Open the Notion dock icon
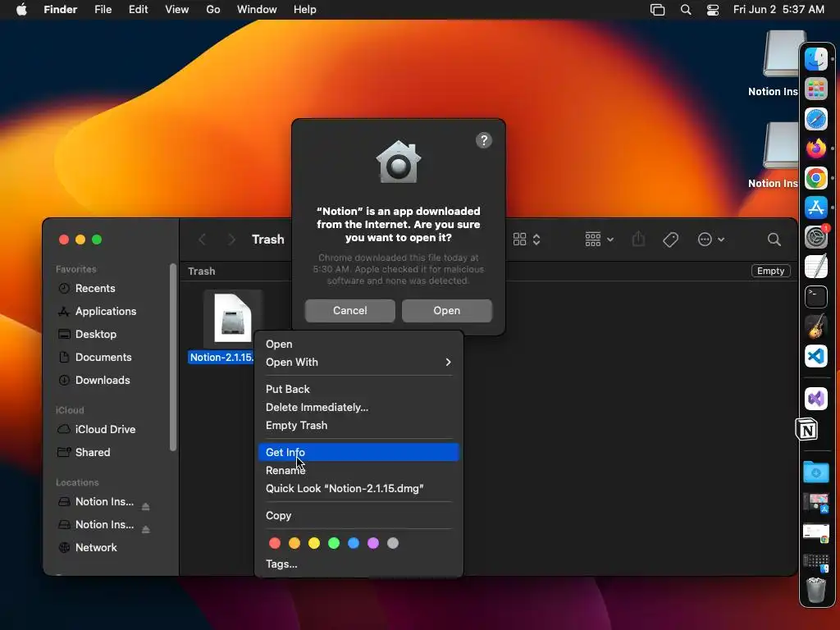The width and height of the screenshot is (840, 630). 807,429
